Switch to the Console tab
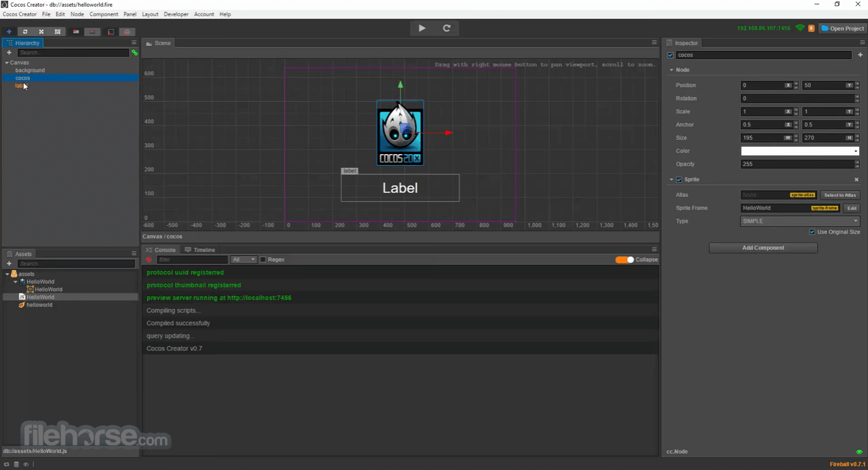868x470 pixels. click(x=161, y=250)
